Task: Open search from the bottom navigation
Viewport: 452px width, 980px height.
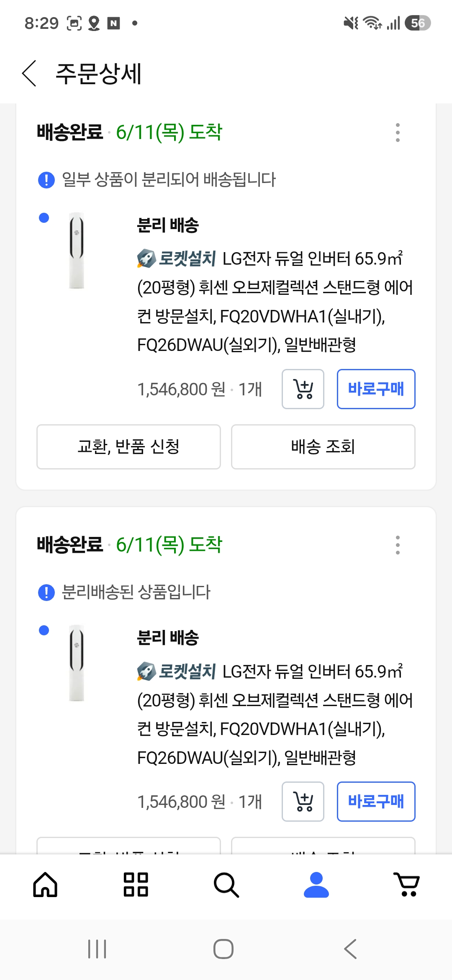Action: coord(226,885)
